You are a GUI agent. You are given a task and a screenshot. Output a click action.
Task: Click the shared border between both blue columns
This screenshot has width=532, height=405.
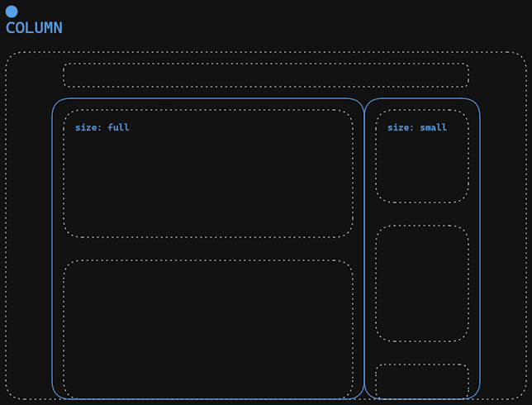364,248
